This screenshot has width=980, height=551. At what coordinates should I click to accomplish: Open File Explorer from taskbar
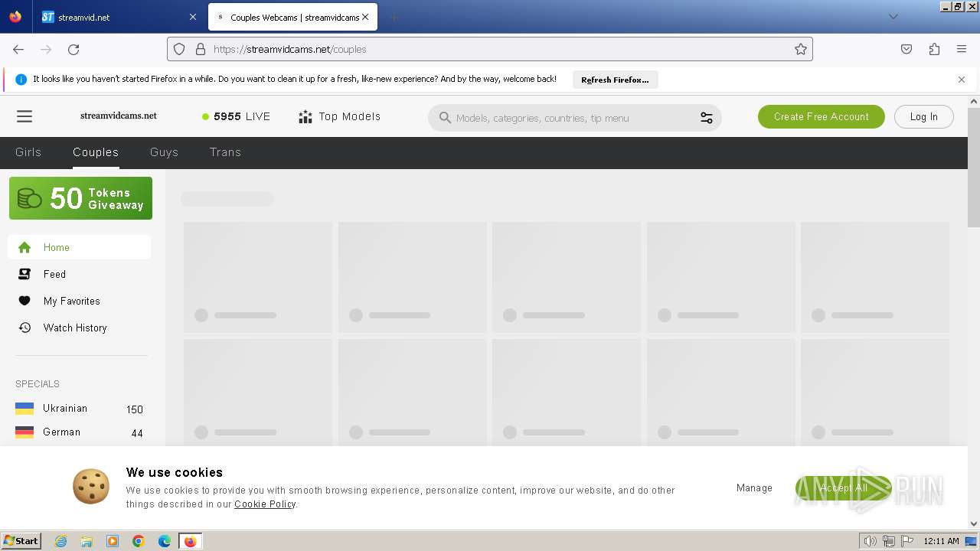87,541
